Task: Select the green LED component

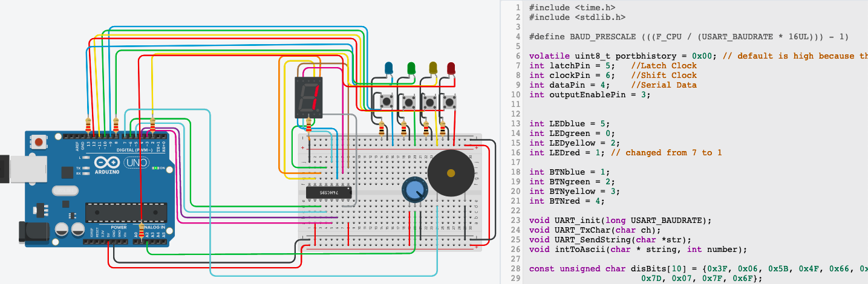Action: point(411,67)
